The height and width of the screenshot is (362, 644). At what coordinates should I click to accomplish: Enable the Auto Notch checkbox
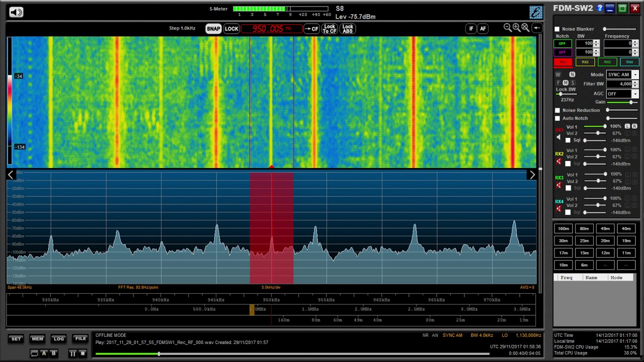pos(557,119)
